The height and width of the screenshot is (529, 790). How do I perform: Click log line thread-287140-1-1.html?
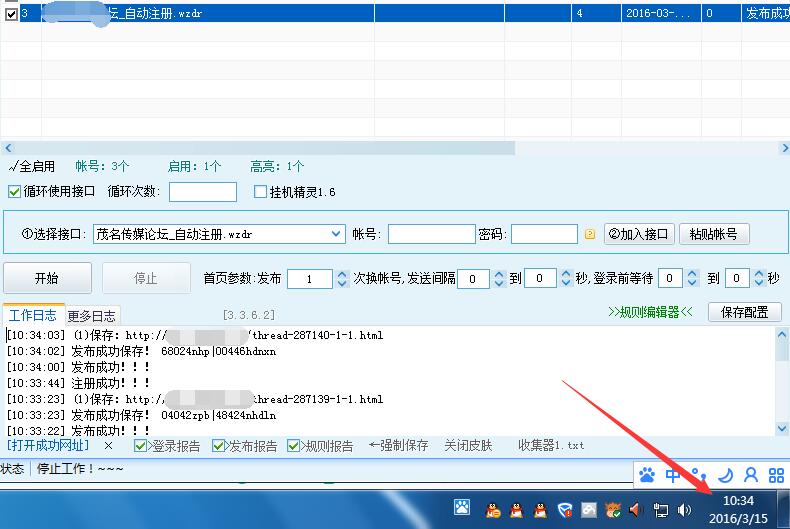point(195,335)
